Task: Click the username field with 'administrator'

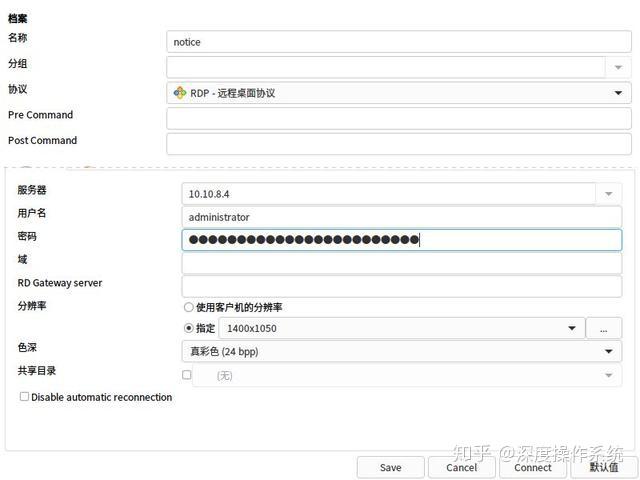Action: point(402,217)
